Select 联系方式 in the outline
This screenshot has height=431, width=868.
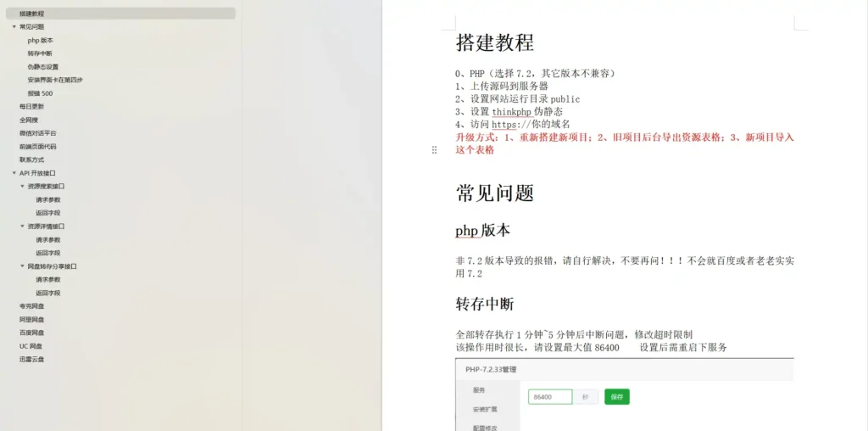tap(31, 160)
